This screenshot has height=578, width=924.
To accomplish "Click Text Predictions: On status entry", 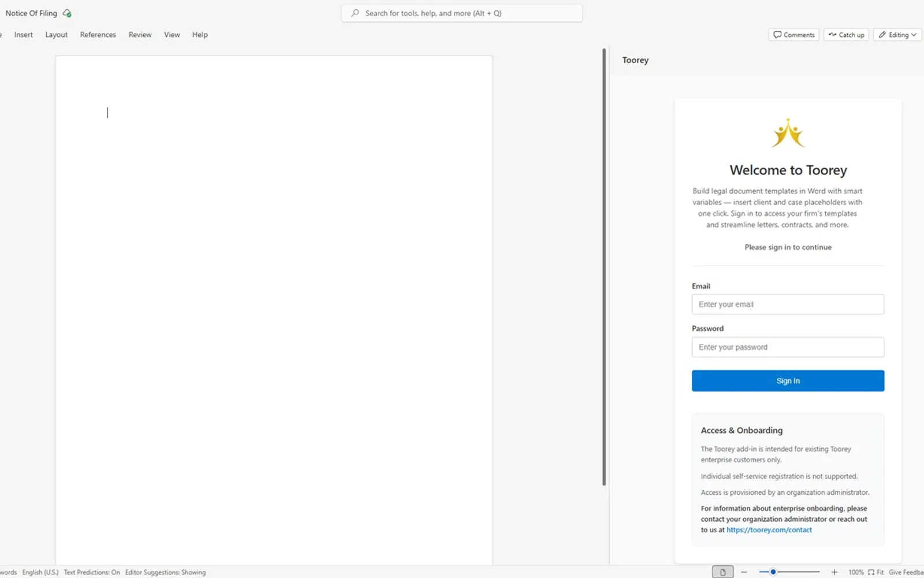I will pos(92,572).
